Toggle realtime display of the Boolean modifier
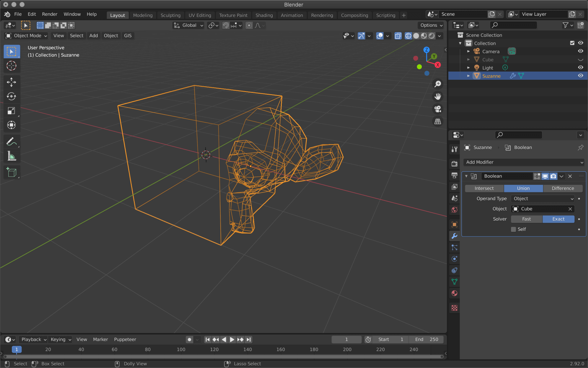This screenshot has width=588, height=368. coord(545,176)
